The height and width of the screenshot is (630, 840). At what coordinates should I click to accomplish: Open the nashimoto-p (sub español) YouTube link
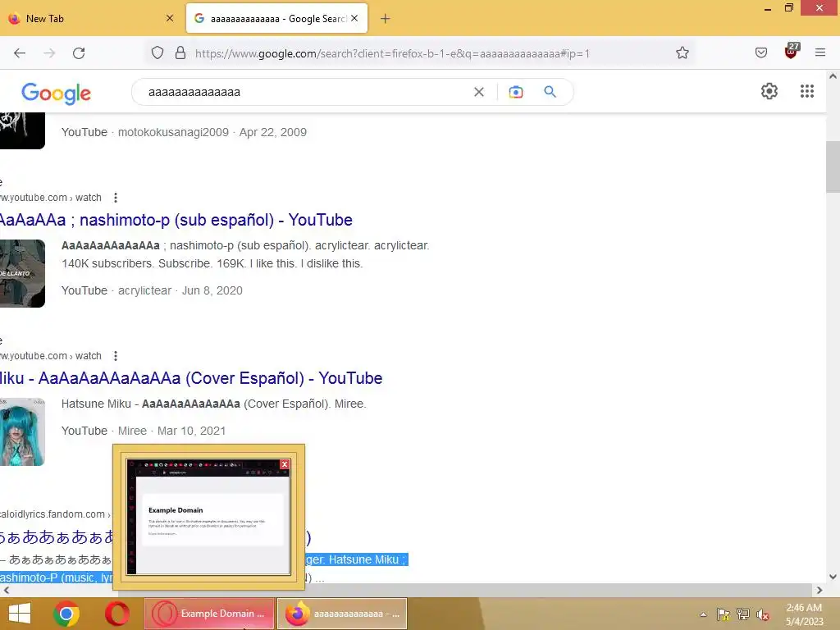[176, 220]
